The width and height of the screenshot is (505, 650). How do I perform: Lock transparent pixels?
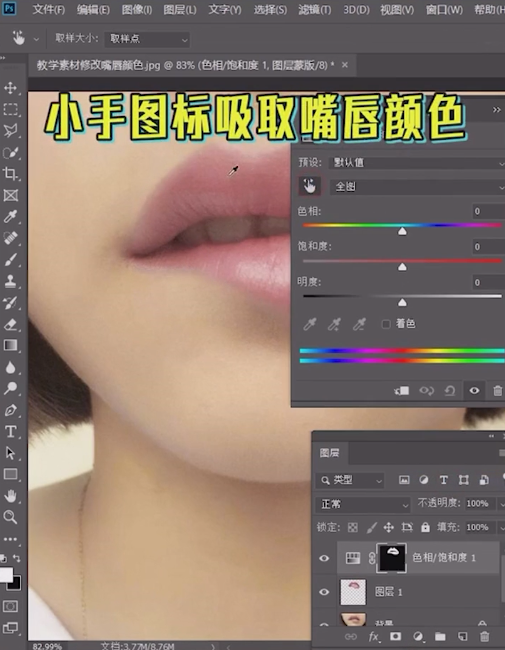pos(353,527)
